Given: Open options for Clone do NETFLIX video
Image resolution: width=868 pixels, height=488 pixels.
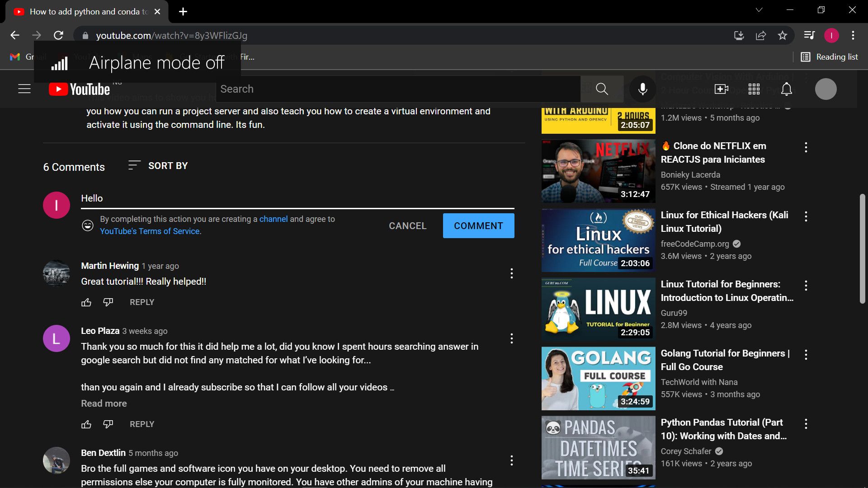Looking at the screenshot, I should 806,147.
